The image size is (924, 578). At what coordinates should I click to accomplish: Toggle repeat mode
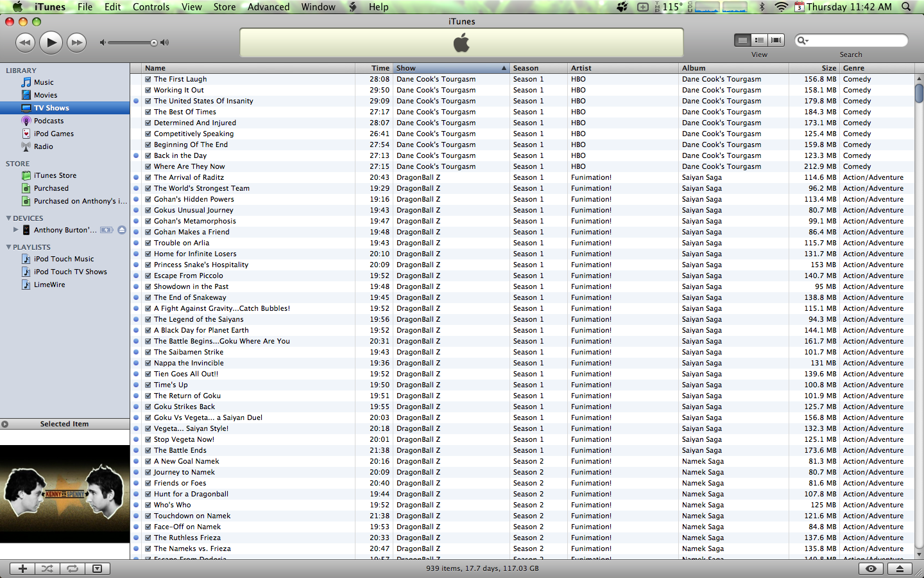(73, 569)
